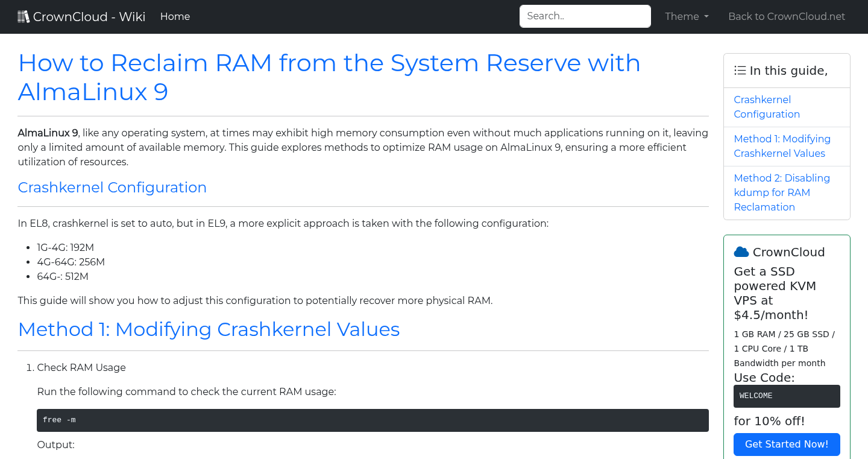The width and height of the screenshot is (868, 459).
Task: Select the Home menu item
Action: (175, 16)
